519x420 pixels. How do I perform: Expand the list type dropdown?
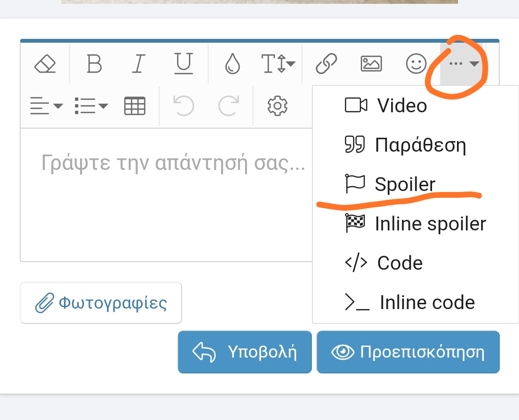tap(91, 106)
